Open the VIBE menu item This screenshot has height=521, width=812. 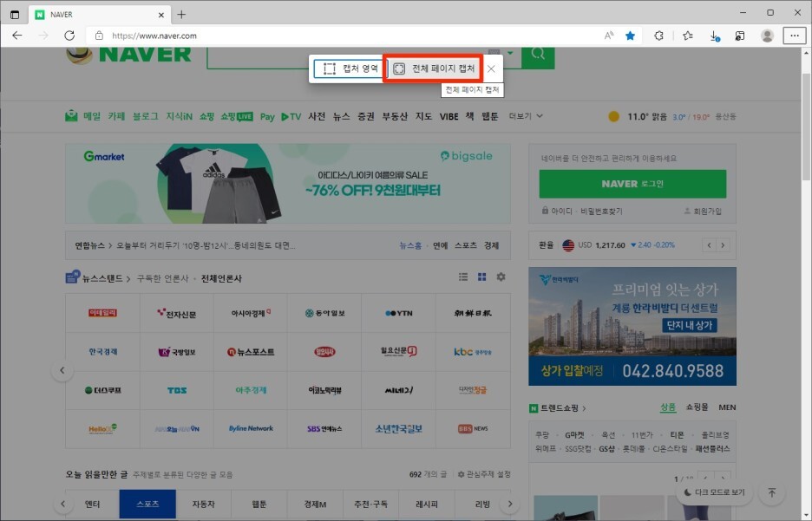(x=449, y=116)
